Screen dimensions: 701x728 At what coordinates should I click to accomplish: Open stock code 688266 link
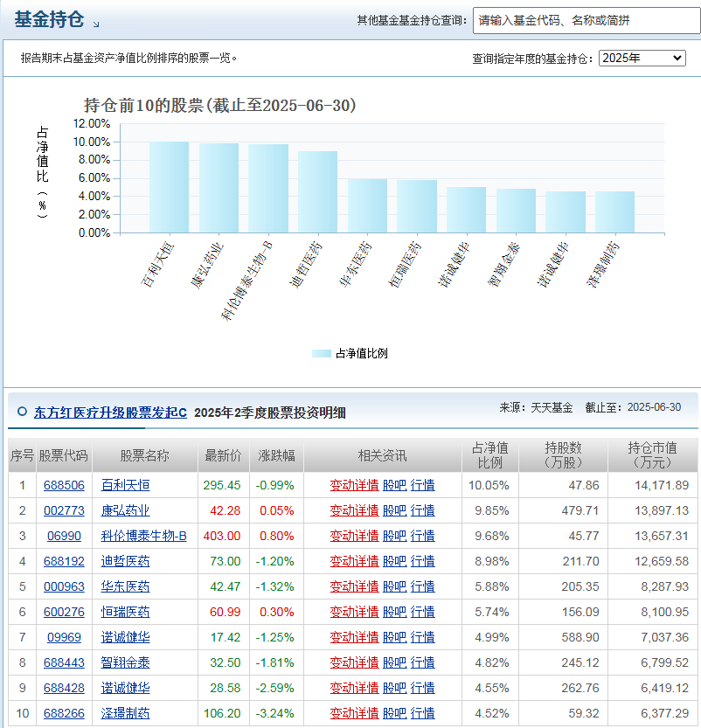tap(64, 713)
